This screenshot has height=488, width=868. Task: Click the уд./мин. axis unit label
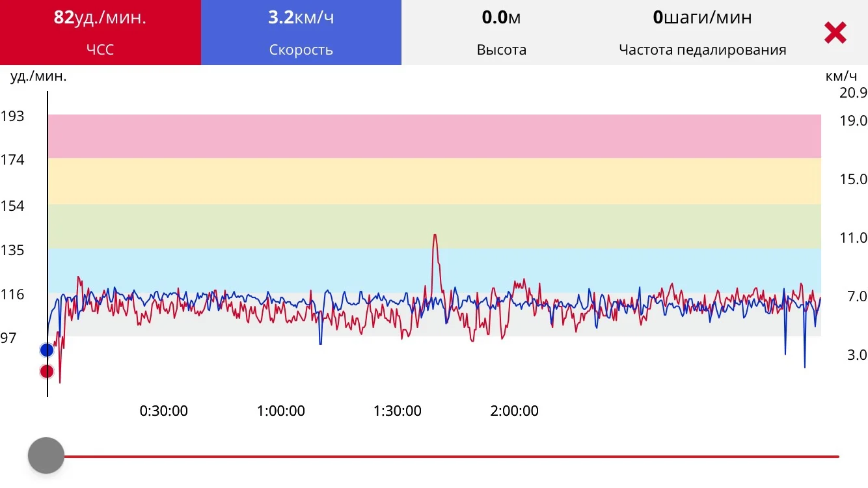[x=38, y=77]
